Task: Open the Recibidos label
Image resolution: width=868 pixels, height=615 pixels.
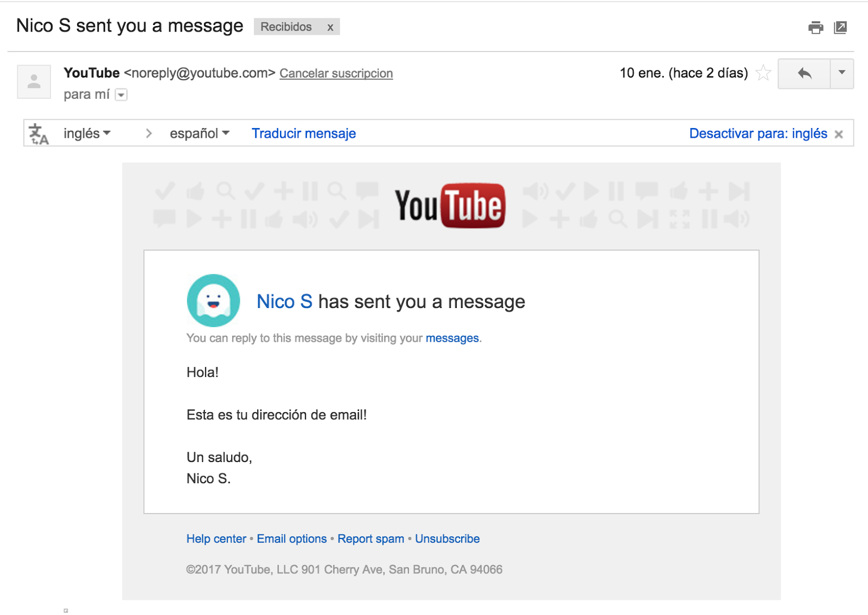Action: pos(286,27)
